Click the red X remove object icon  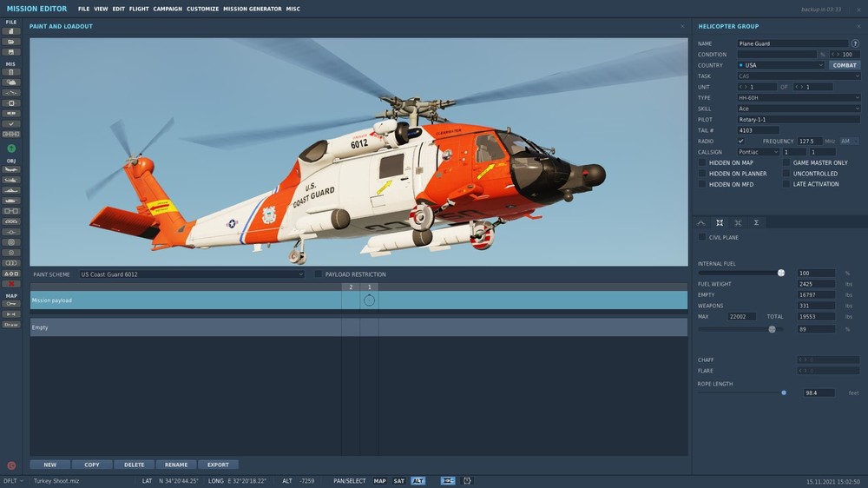11,284
